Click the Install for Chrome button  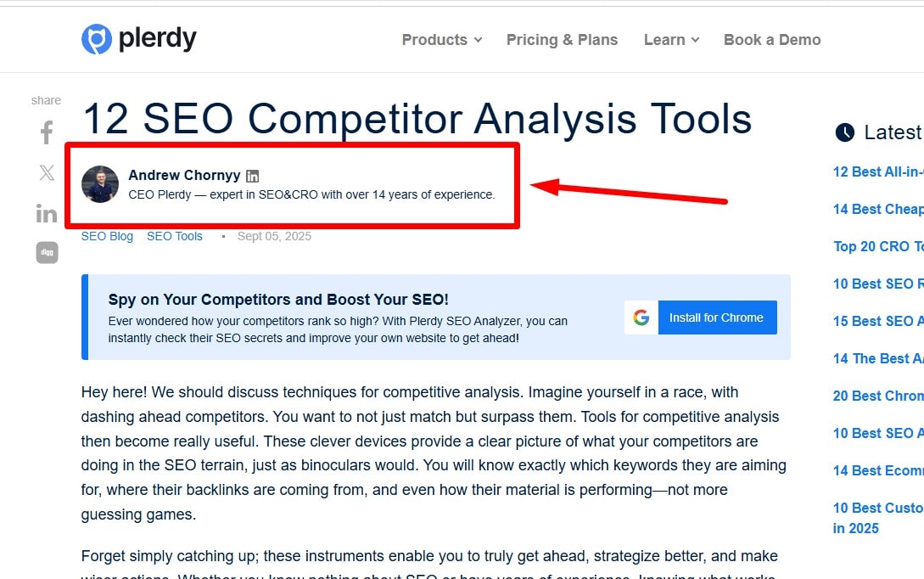coord(717,317)
